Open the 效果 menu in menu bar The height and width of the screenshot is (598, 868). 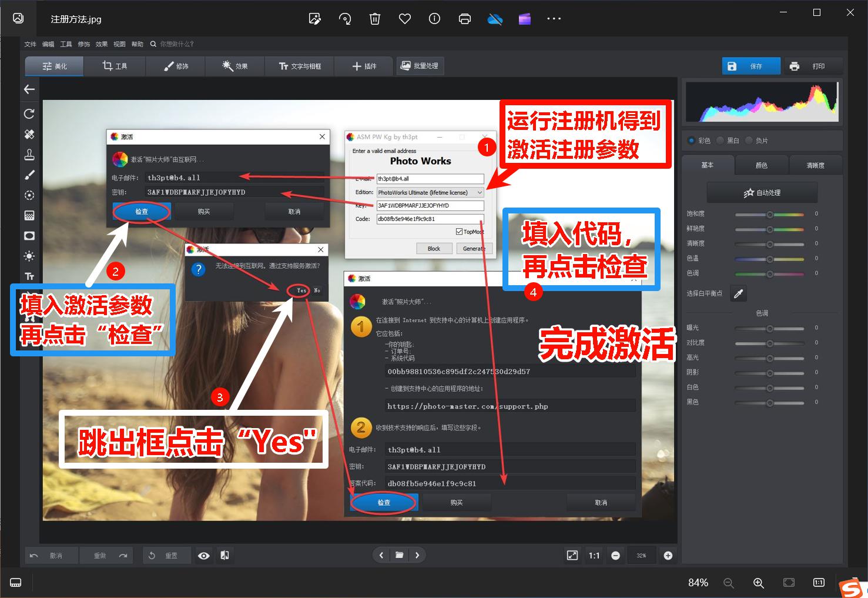click(x=102, y=44)
